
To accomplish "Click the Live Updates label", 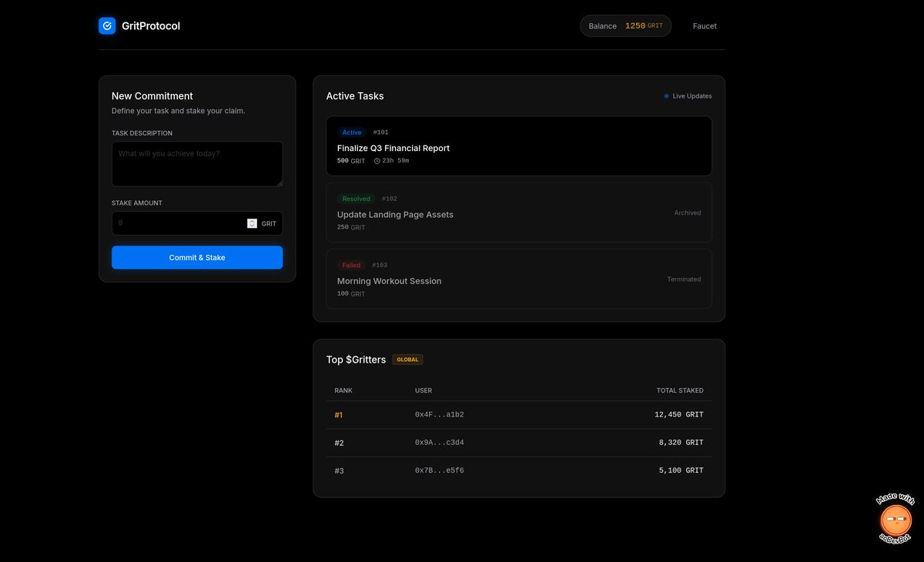I will (692, 96).
